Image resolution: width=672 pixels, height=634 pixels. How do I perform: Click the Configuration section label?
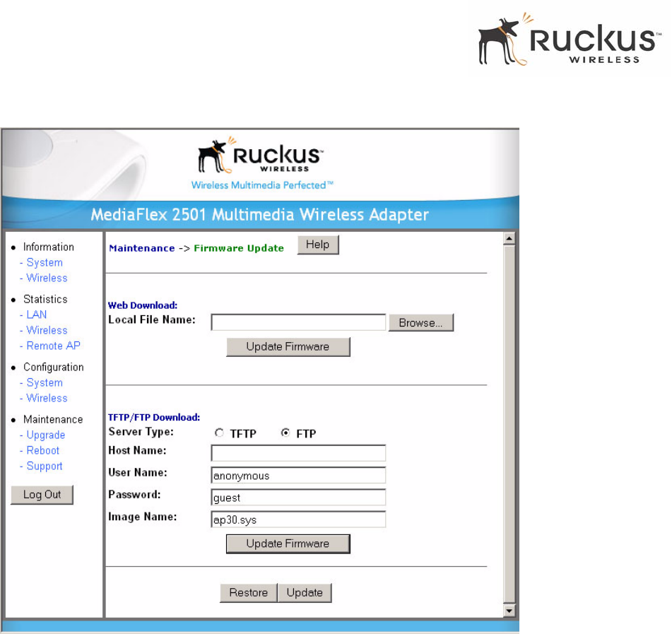pos(54,367)
